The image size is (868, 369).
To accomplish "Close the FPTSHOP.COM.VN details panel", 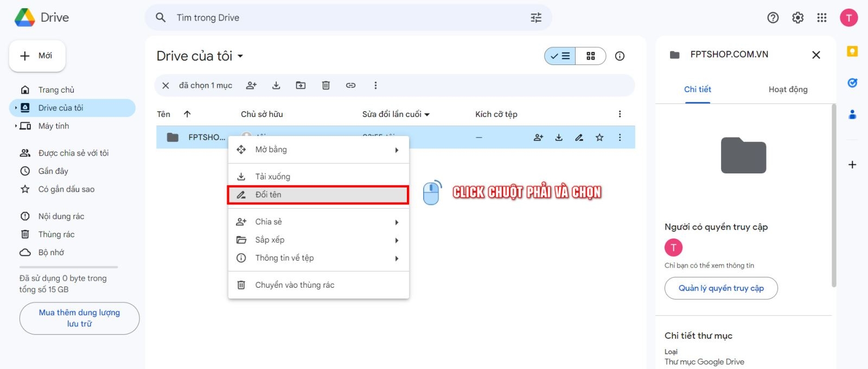I will (x=816, y=55).
